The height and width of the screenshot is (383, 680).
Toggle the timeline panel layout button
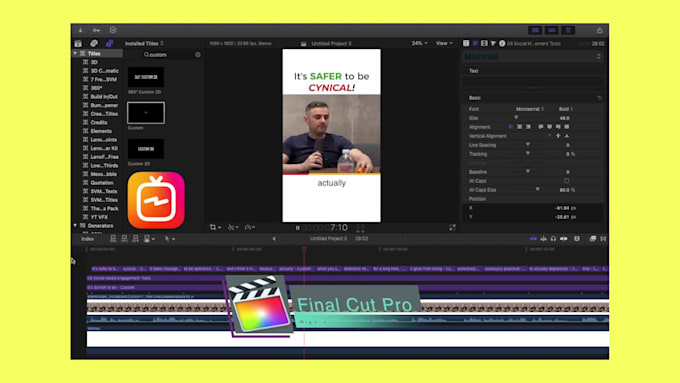pos(552,30)
